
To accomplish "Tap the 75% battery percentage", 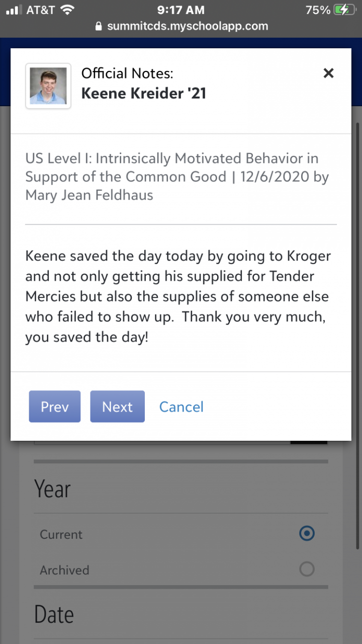I will click(x=318, y=10).
